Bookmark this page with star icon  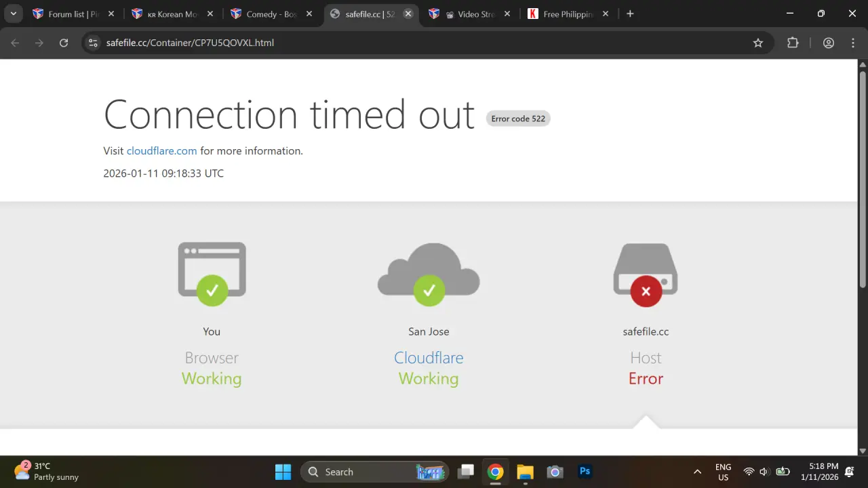(758, 43)
